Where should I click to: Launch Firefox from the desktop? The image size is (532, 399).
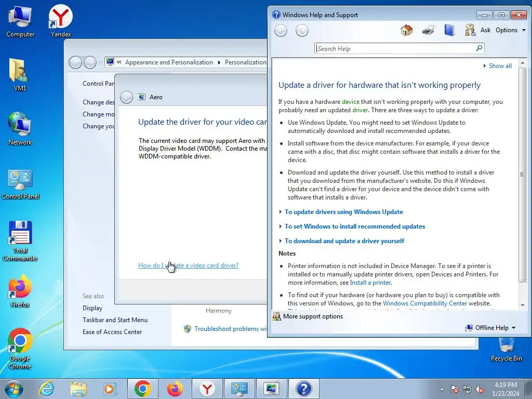(20, 291)
